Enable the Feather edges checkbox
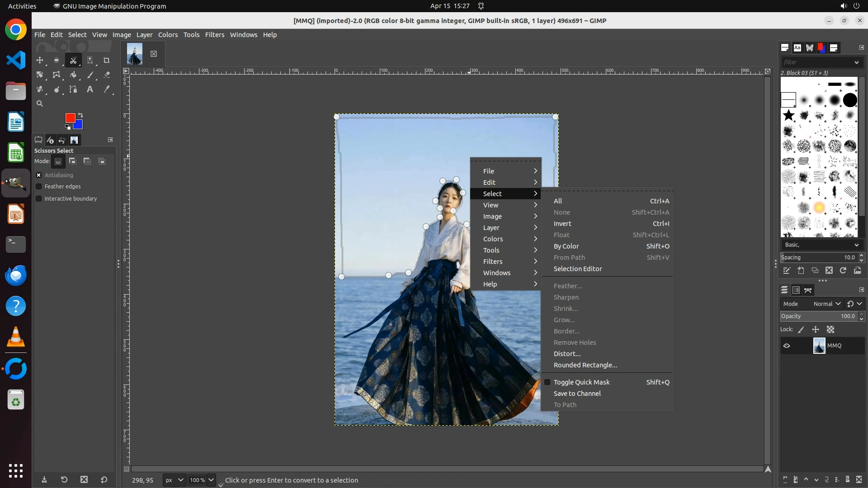 (39, 187)
